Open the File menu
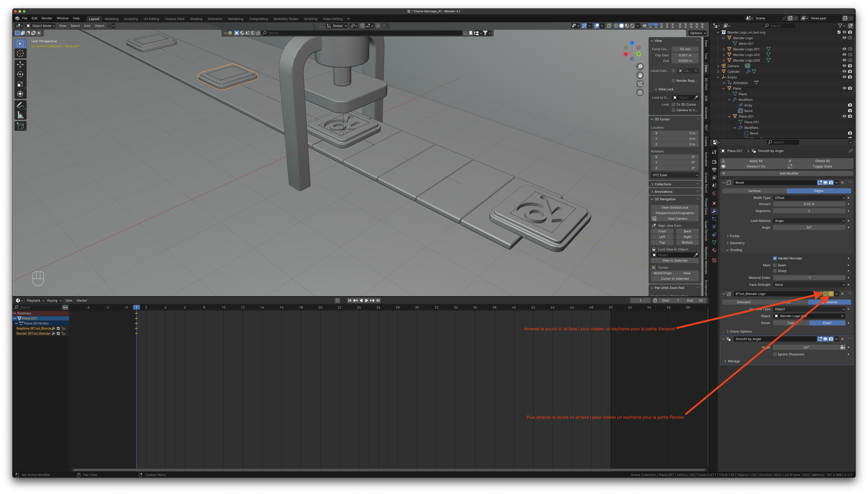This screenshot has height=494, width=868. [x=25, y=18]
